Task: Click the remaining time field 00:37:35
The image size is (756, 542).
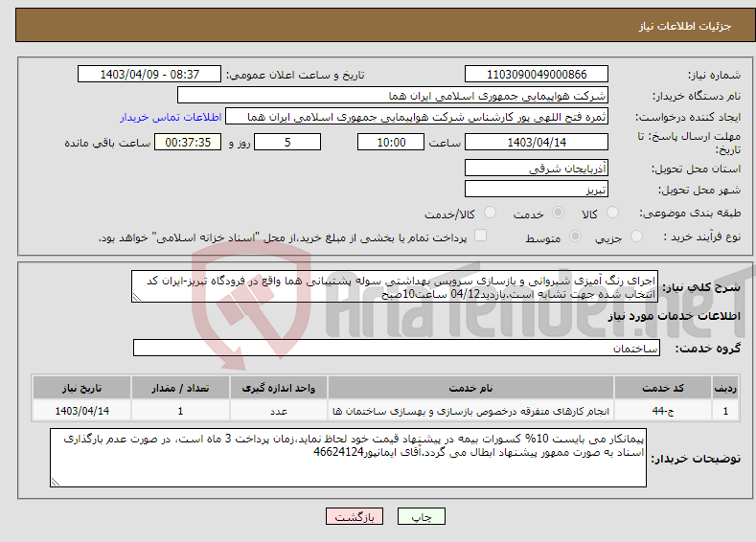Action: [x=188, y=142]
